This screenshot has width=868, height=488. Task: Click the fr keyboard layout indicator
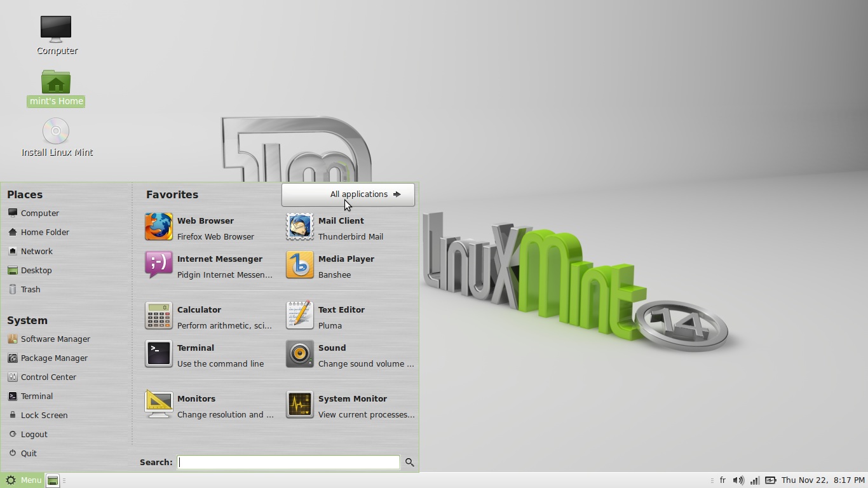click(722, 480)
